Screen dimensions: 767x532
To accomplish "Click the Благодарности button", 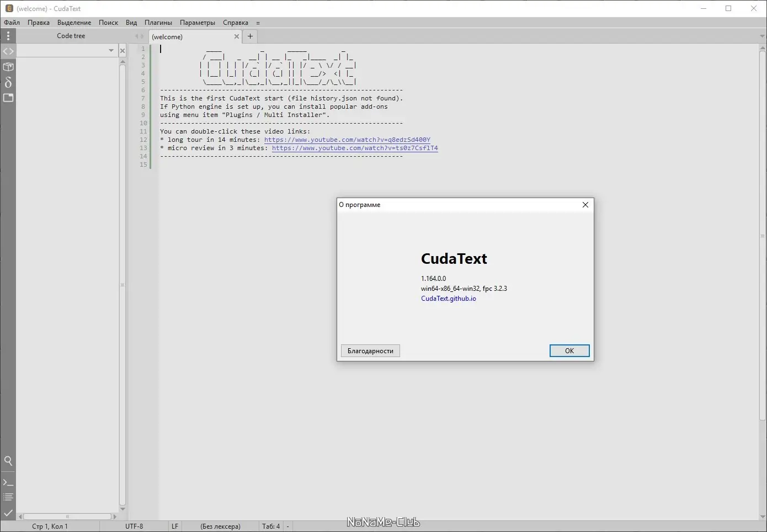I will coord(370,351).
